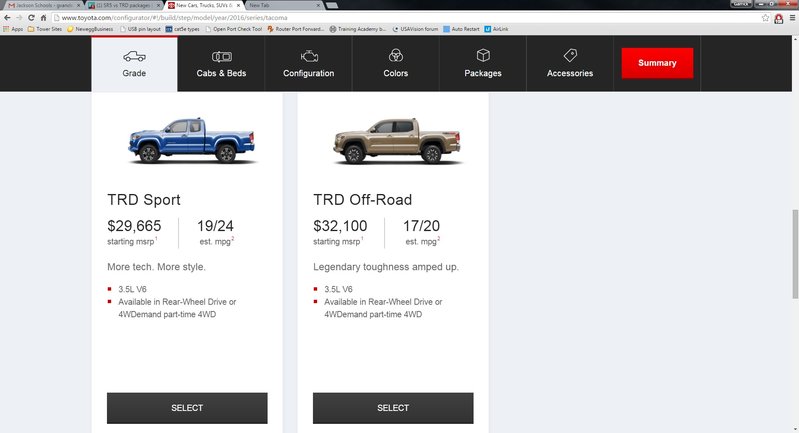The height and width of the screenshot is (433, 799).
Task: Click the $29,665 starting price
Action: 134,226
